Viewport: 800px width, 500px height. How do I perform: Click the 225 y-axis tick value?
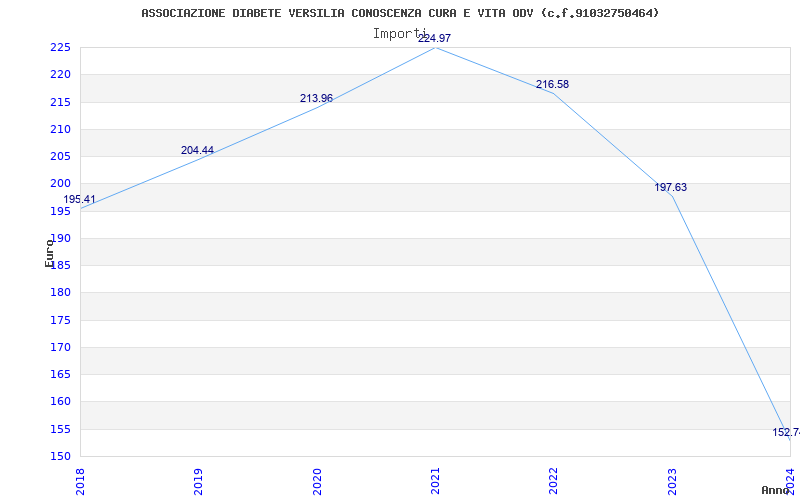point(60,47)
